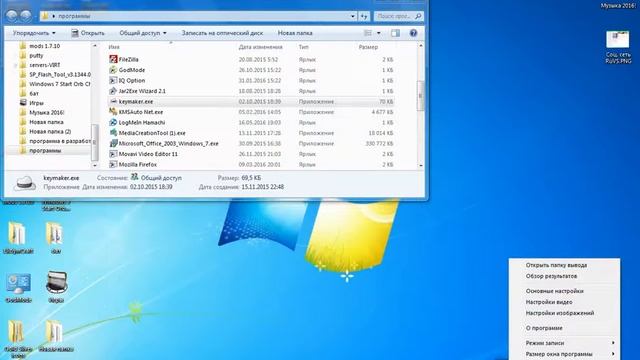Choose Обзор результатов from context menu
The image size is (640, 360).
[x=551, y=276]
